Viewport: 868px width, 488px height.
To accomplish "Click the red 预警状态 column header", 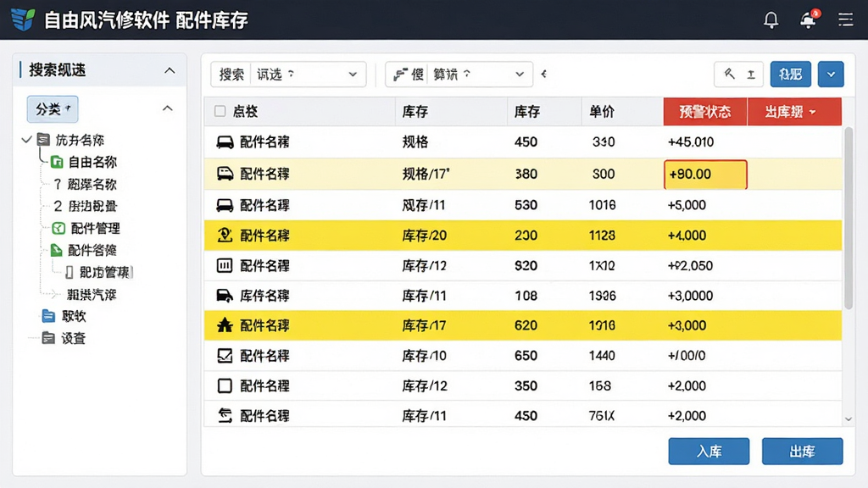I will tap(705, 112).
